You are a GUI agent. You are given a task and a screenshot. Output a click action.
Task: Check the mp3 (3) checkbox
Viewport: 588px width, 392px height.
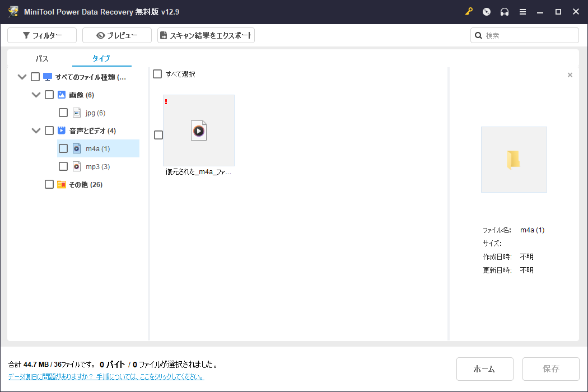pos(63,166)
